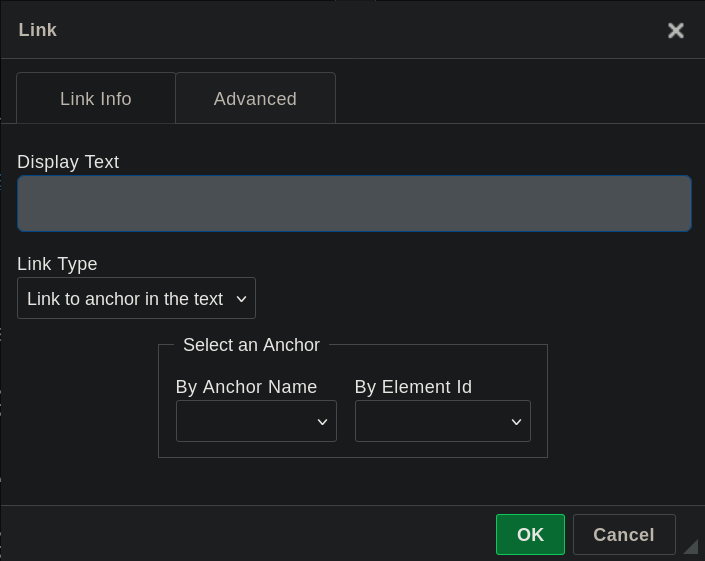The image size is (705, 561).
Task: Select the "Link to anchor in the text" value
Action: point(125,299)
